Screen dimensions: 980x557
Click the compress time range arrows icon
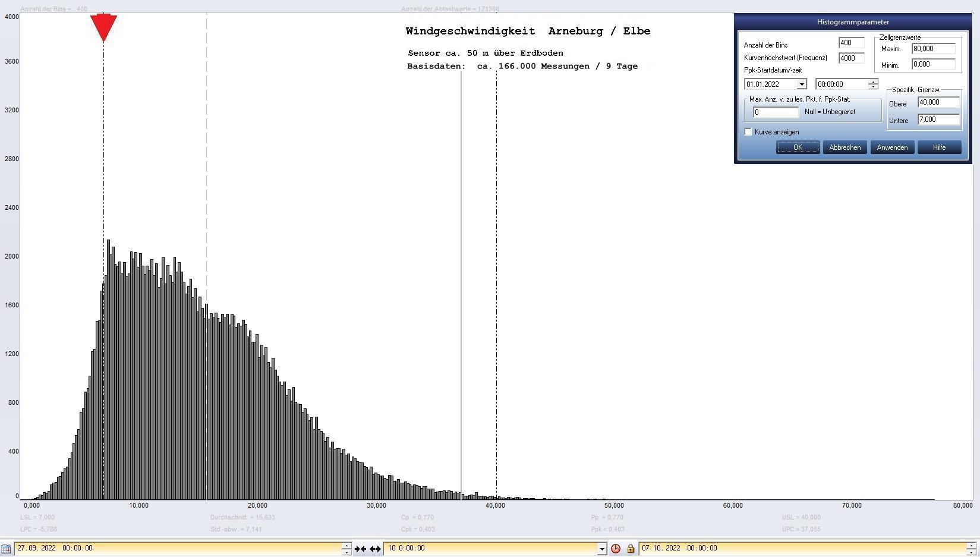coord(360,549)
